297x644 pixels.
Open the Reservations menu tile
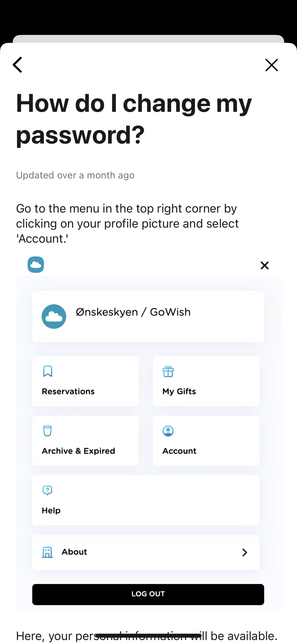coord(86,381)
